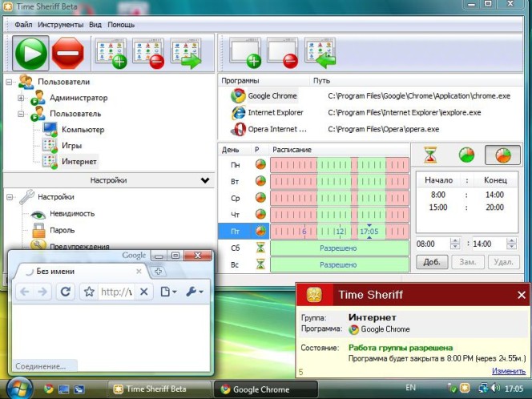Collapse the Пользователь tree node
This screenshot has height=399, width=532.
[21, 114]
